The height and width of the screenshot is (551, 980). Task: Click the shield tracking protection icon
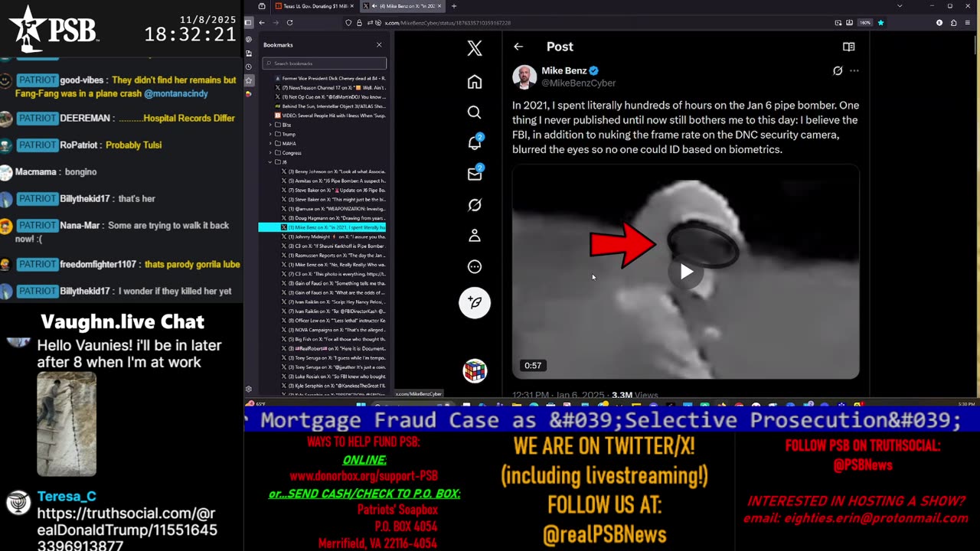(x=350, y=23)
